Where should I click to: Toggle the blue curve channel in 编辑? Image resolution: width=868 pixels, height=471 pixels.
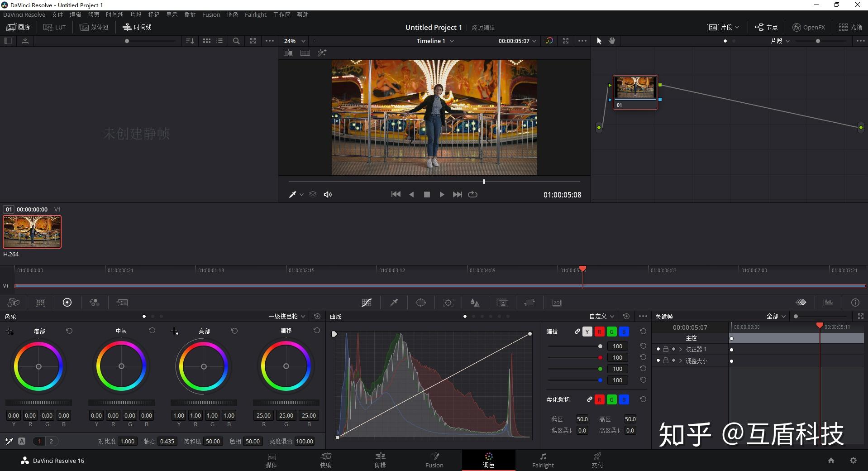624,332
